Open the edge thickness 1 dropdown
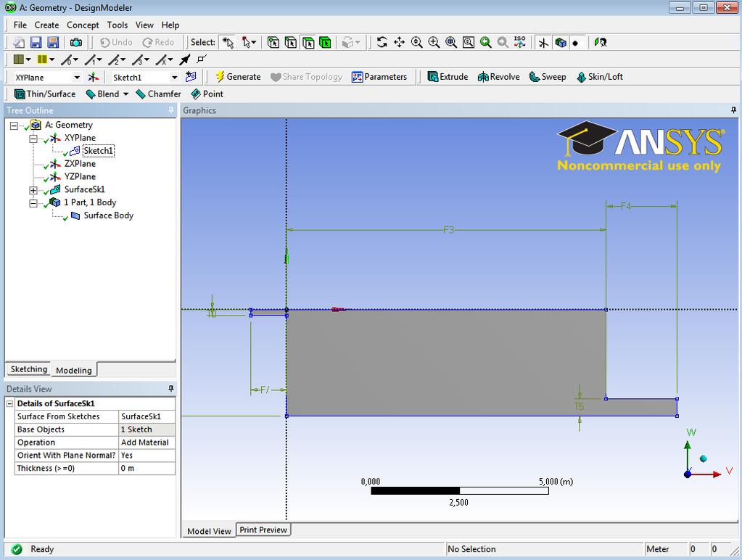Image resolution: width=742 pixels, height=560 pixels. (99, 59)
